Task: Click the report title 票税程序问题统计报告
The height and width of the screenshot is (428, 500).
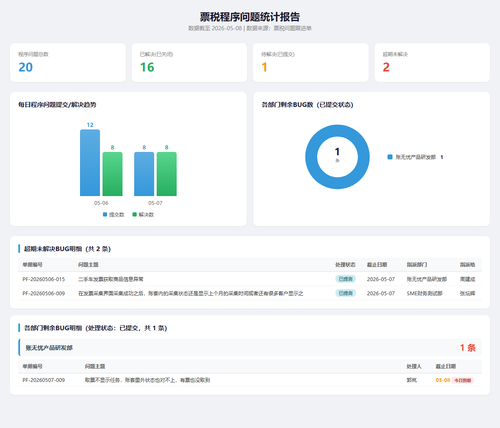Action: pyautogui.click(x=250, y=17)
